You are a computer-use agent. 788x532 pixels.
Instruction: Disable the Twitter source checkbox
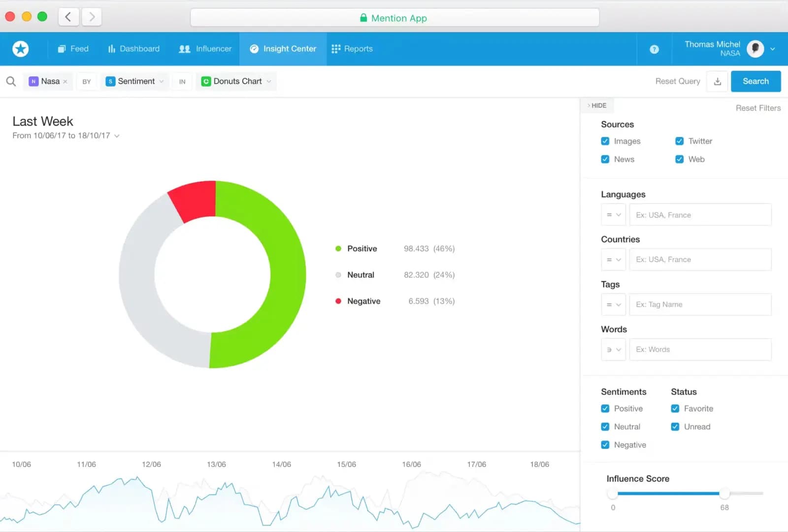coord(679,141)
